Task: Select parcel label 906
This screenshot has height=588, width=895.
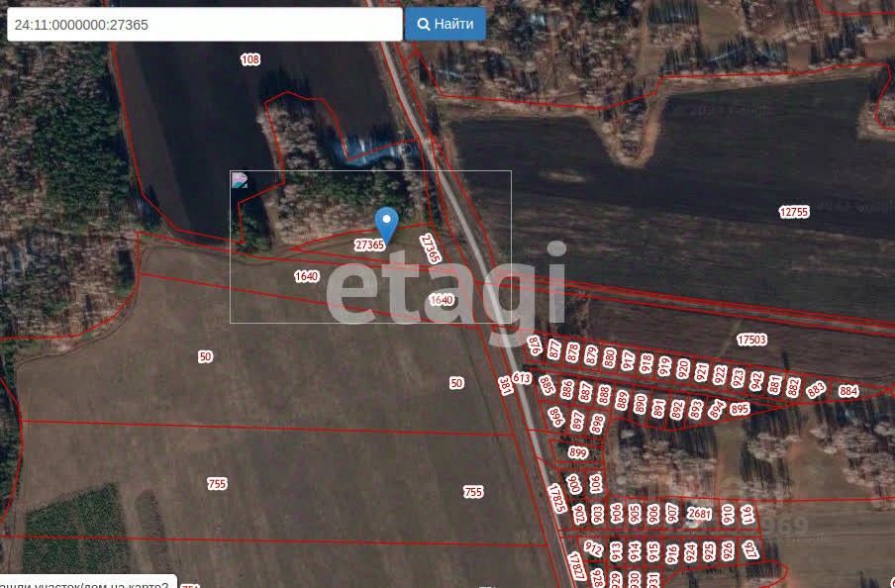Action: tap(653, 514)
